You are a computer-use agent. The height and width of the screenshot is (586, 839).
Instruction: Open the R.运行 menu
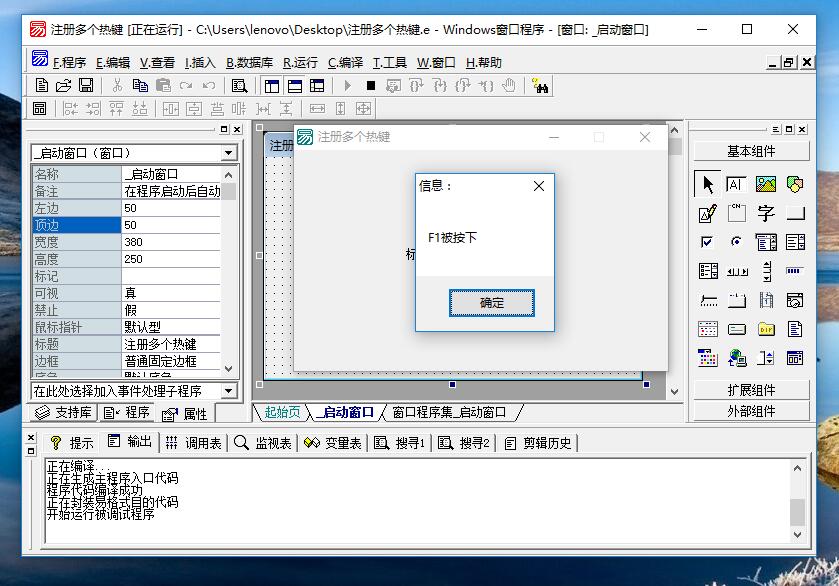pyautogui.click(x=300, y=63)
